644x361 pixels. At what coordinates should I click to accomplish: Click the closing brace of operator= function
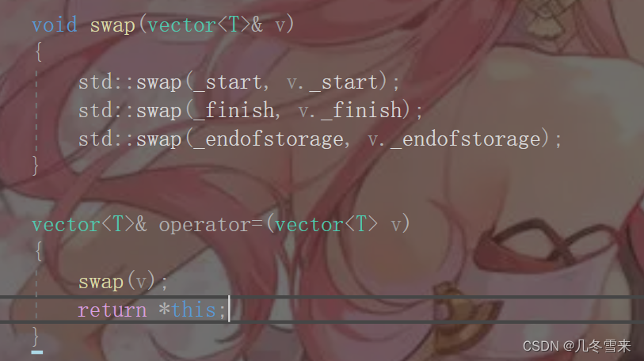36,336
